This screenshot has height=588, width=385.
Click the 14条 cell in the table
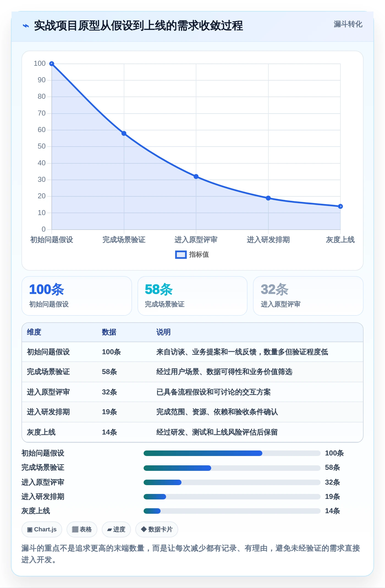click(x=109, y=432)
